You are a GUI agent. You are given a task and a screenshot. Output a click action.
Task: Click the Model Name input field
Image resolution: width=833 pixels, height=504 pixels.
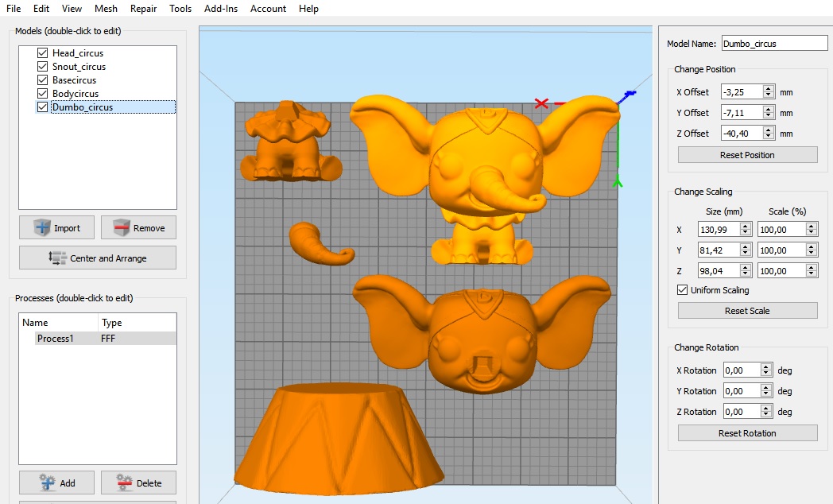(x=774, y=44)
